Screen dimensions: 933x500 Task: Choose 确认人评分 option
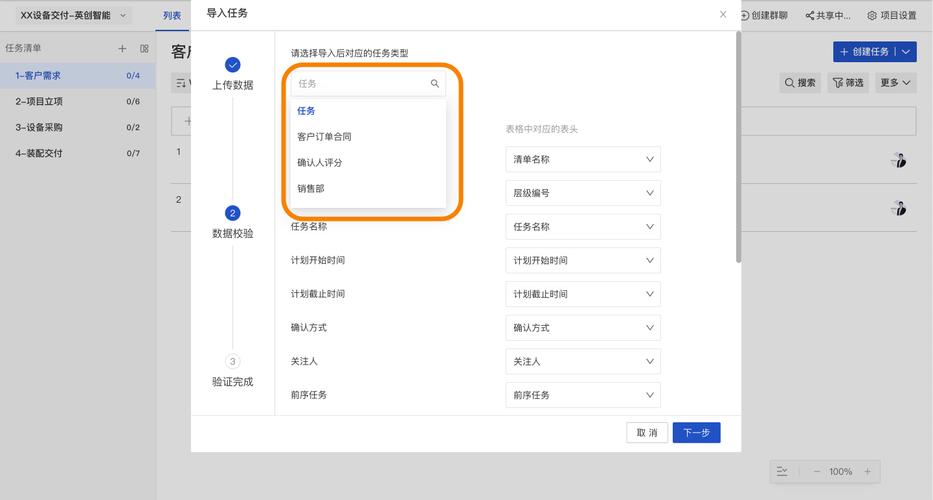pos(368,162)
